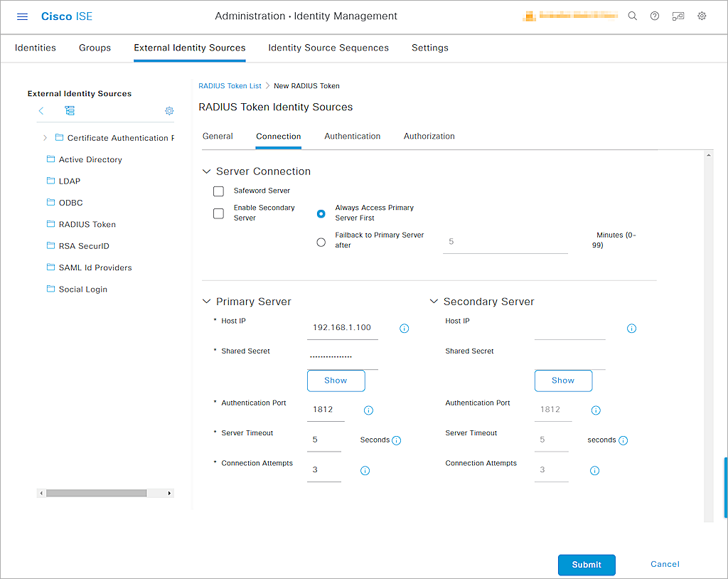Submit the new RADIUS token configuration
The height and width of the screenshot is (579, 728).
click(x=586, y=564)
